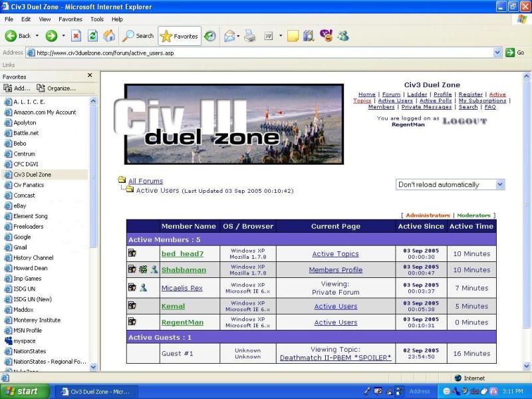532x399 pixels.
Task: Open the Forward button history dropdown arrow
Action: coord(63,36)
